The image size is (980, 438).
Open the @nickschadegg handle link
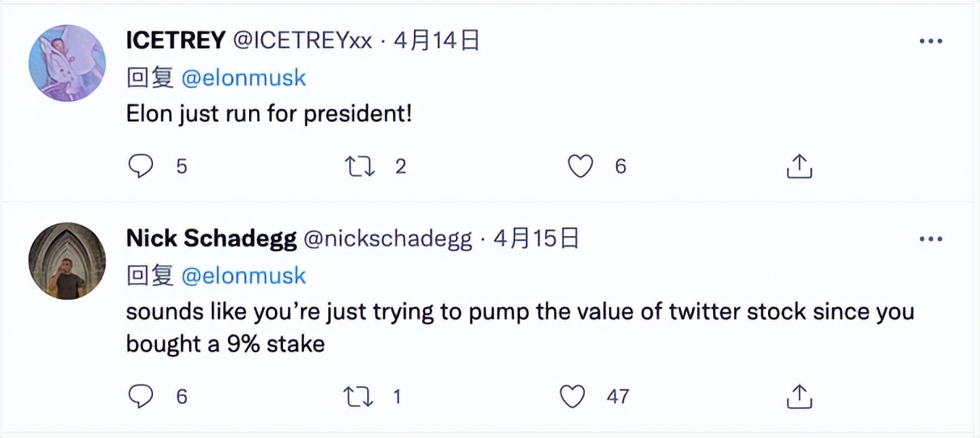tap(387, 238)
